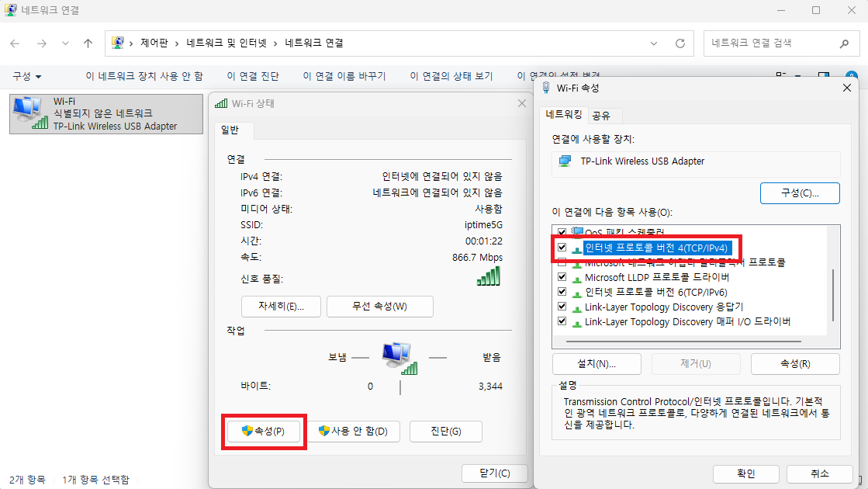Uncheck QoS 패킷 스케줄러
The image size is (868, 489).
562,231
